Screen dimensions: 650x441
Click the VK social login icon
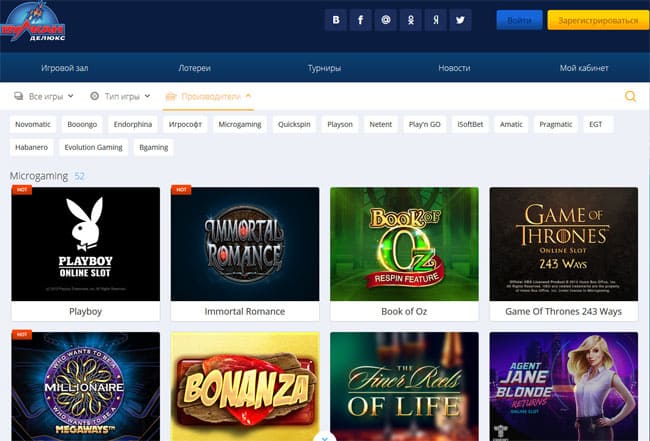click(x=336, y=20)
